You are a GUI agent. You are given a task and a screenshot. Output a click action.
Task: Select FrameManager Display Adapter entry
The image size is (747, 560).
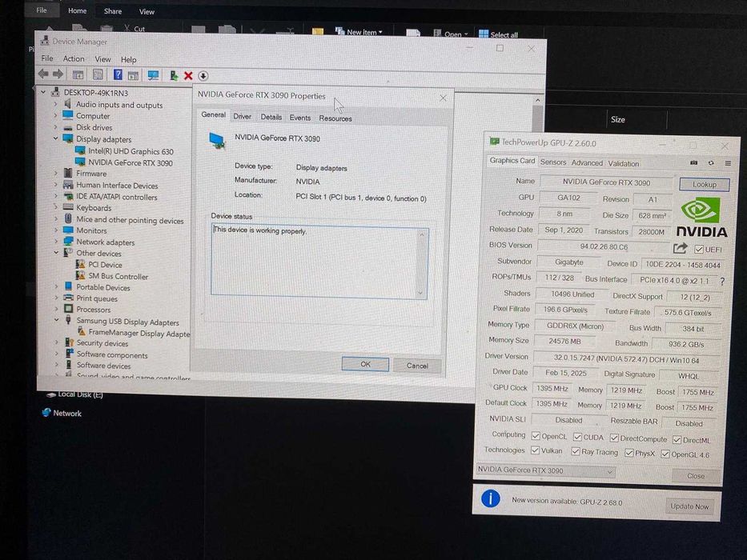pyautogui.click(x=139, y=333)
